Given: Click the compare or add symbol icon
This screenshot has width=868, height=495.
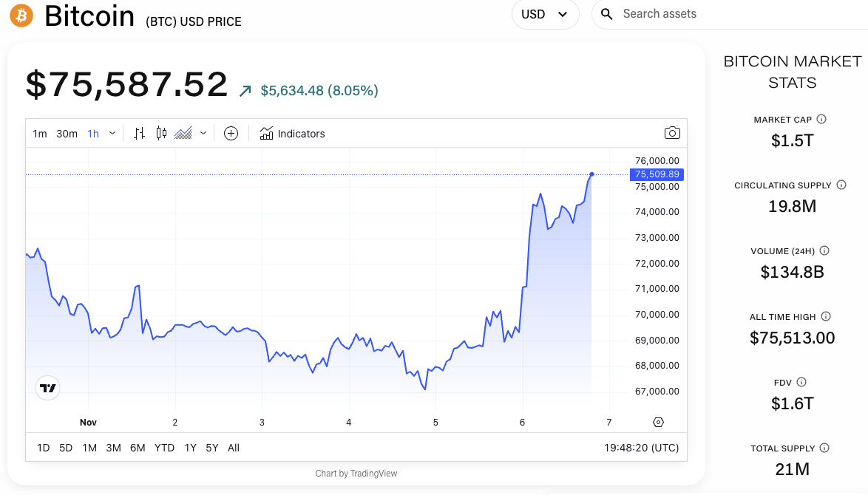Looking at the screenshot, I should click(231, 134).
